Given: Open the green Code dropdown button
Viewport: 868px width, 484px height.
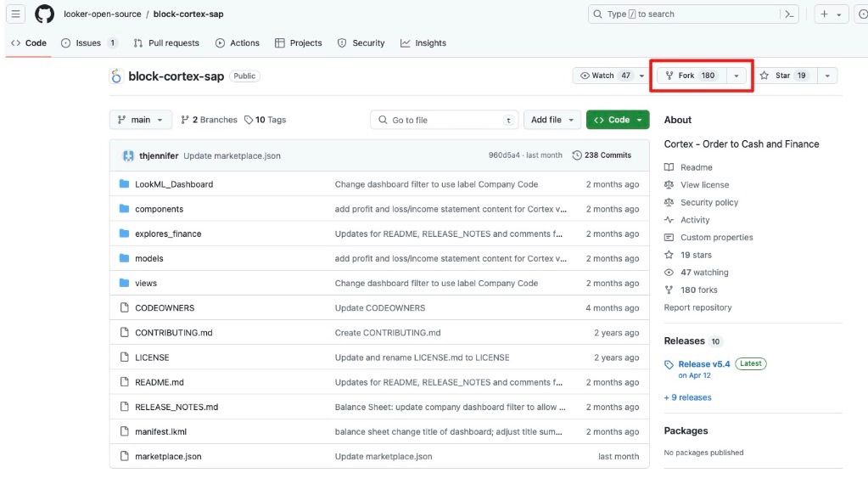Looking at the screenshot, I should (x=618, y=120).
